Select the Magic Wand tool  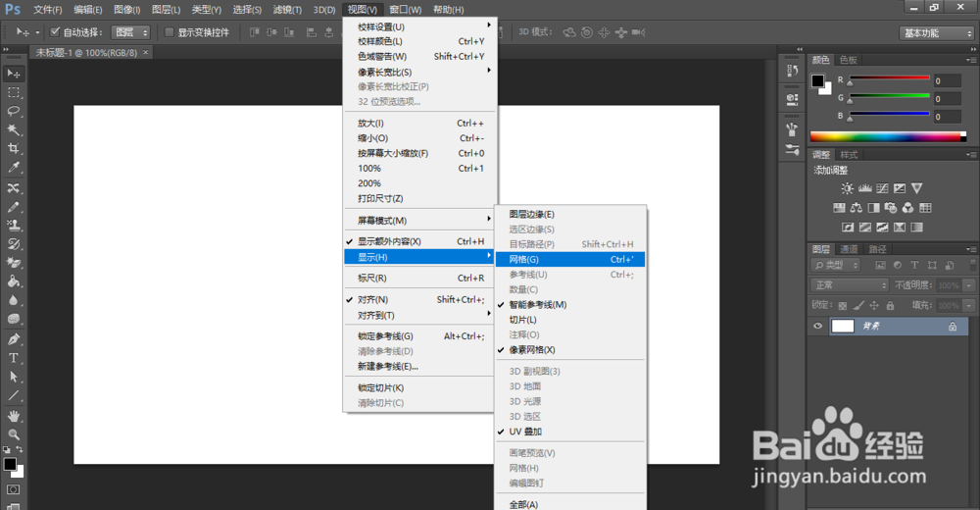point(13,130)
